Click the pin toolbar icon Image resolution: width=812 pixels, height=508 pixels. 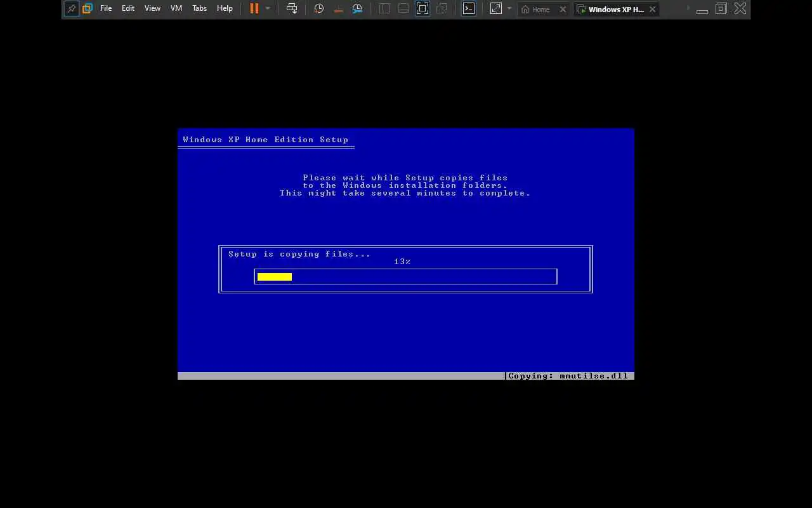(72, 9)
